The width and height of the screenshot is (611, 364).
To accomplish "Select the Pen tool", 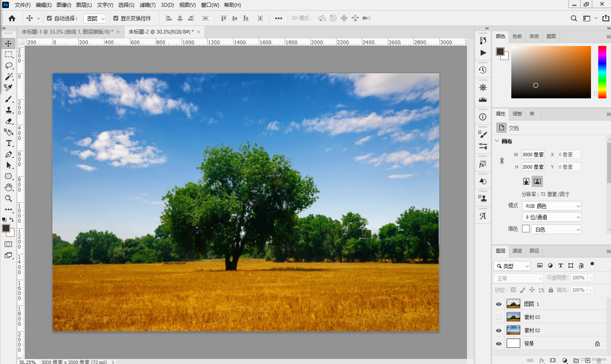I will (x=9, y=154).
